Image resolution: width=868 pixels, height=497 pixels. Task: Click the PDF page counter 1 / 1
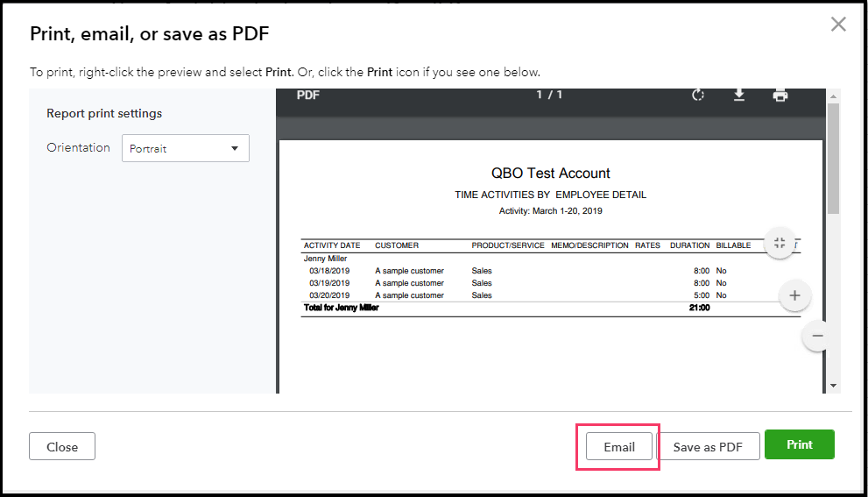[x=549, y=95]
